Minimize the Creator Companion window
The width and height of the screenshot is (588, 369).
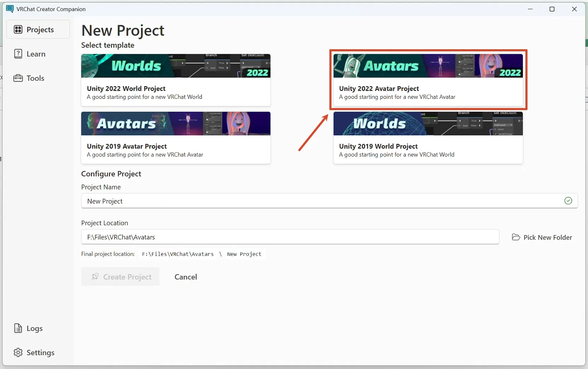530,9
